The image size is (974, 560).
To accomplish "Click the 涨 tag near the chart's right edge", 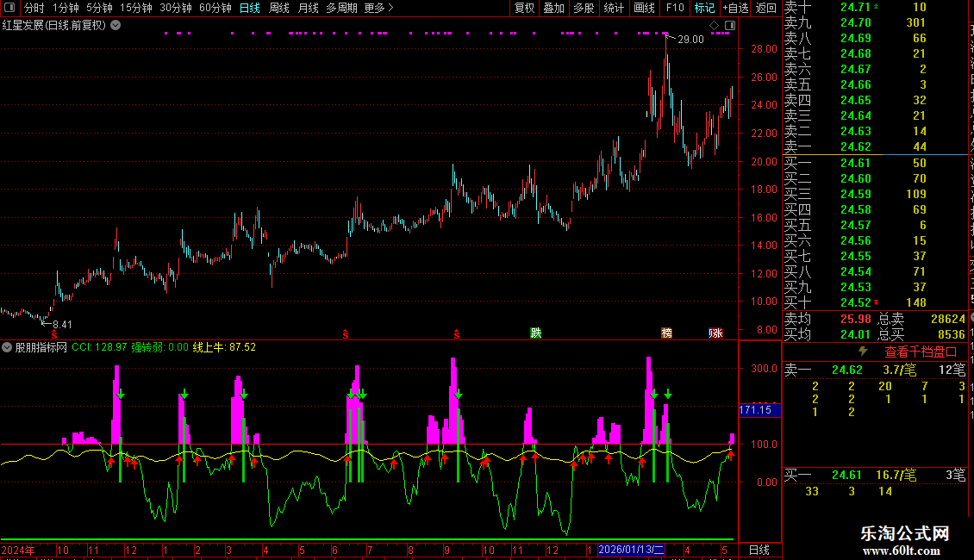I will click(x=716, y=333).
